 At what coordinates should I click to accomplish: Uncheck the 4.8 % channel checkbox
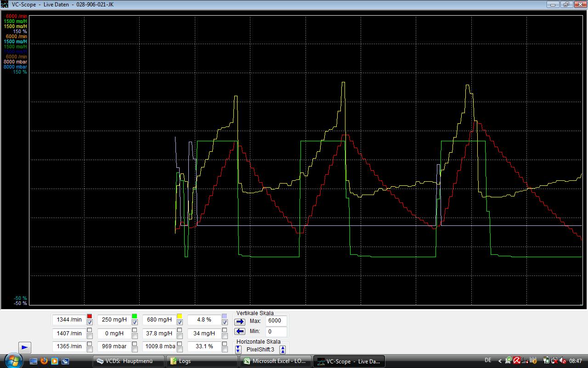pyautogui.click(x=225, y=322)
